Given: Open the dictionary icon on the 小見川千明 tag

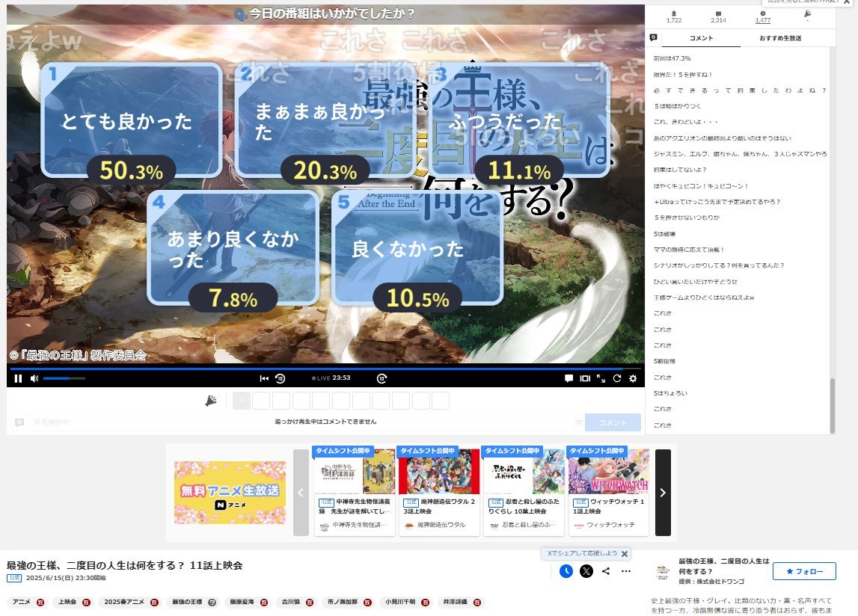Looking at the screenshot, I should pos(425,603).
